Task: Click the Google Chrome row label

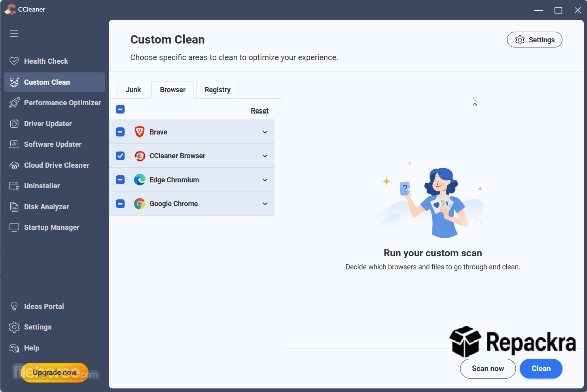Action: [174, 204]
